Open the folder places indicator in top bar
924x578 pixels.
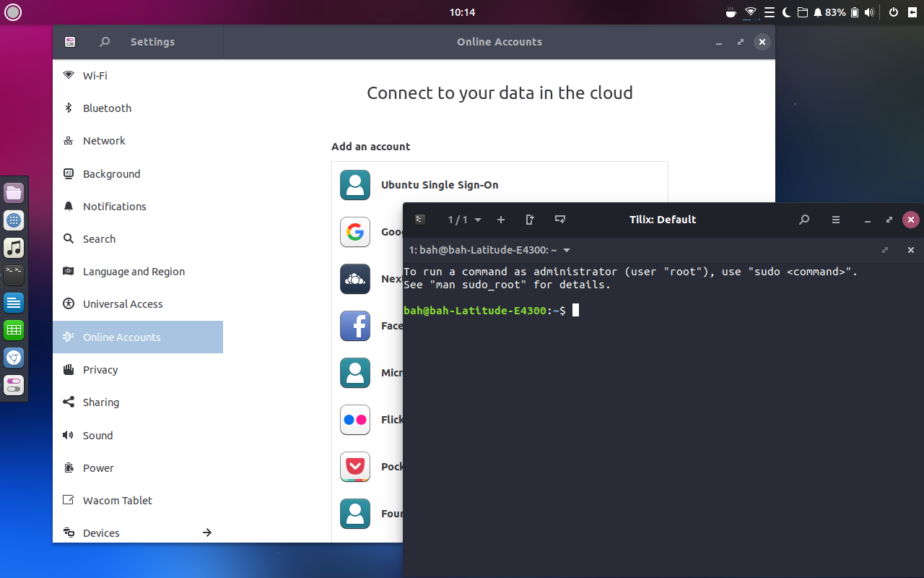point(802,12)
